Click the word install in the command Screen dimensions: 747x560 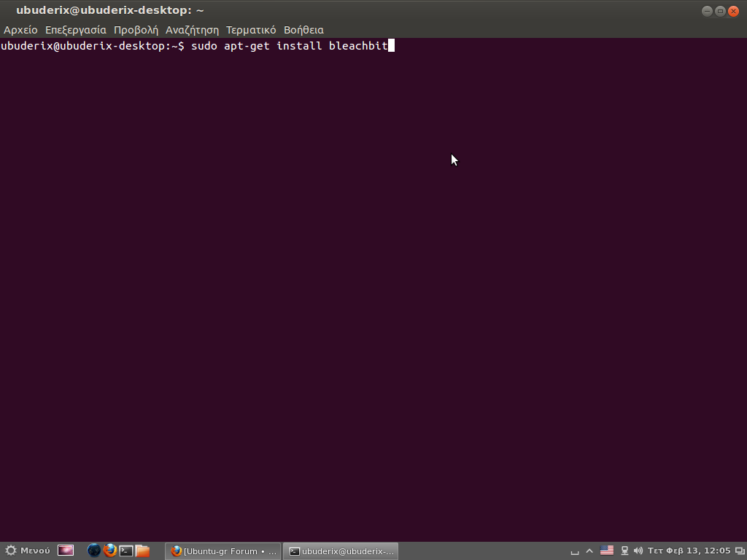point(299,46)
